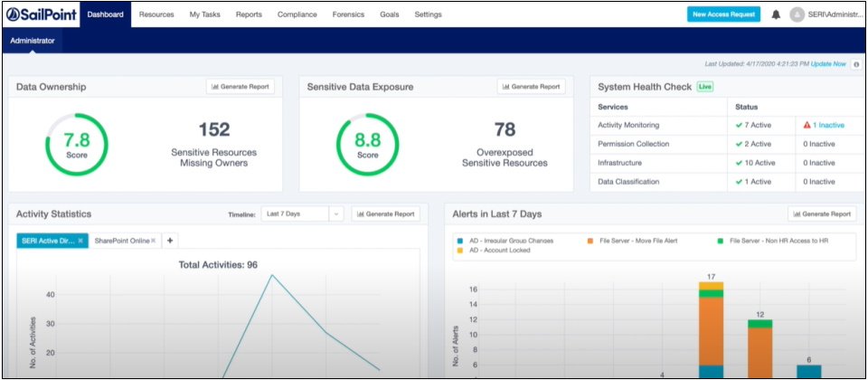Generate Report for Data Ownership
The image size is (868, 380).
pyautogui.click(x=241, y=87)
